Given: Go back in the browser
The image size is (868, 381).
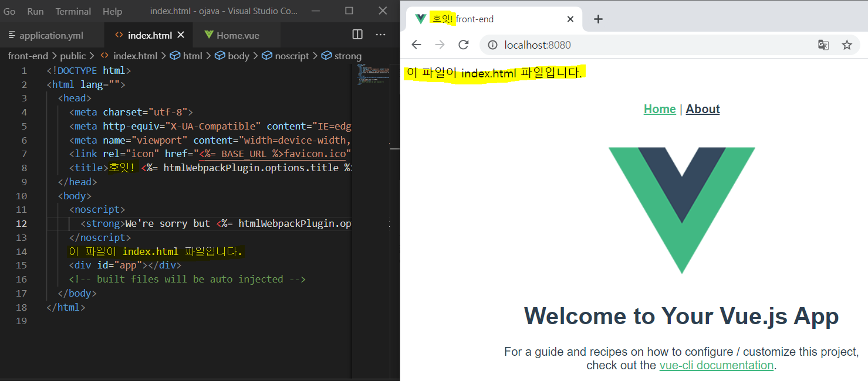Looking at the screenshot, I should (x=416, y=45).
